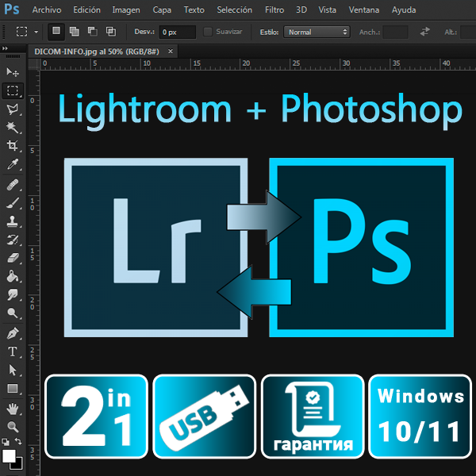Expand the collapsed toolbox panel arrows
The width and height of the screenshot is (476, 476).
click(x=6, y=48)
